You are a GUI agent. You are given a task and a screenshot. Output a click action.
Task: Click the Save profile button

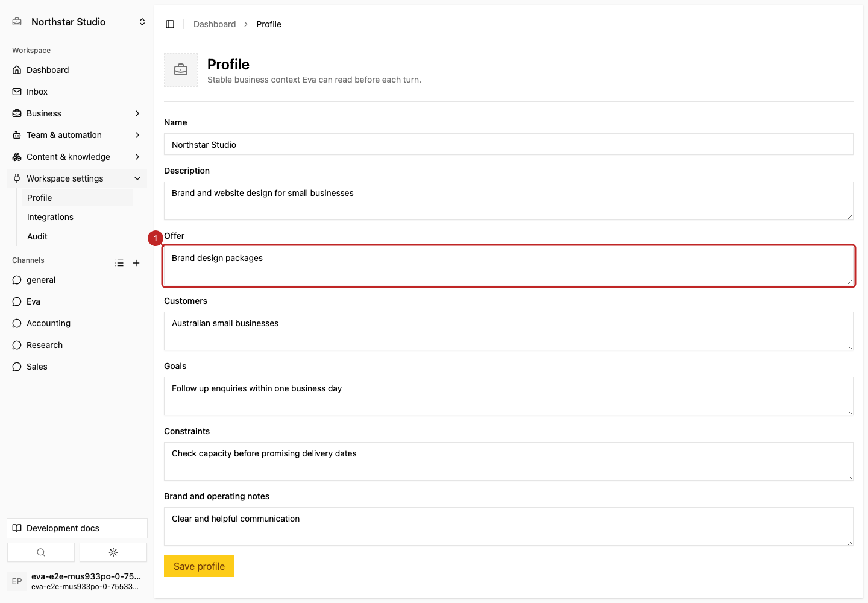pos(199,566)
